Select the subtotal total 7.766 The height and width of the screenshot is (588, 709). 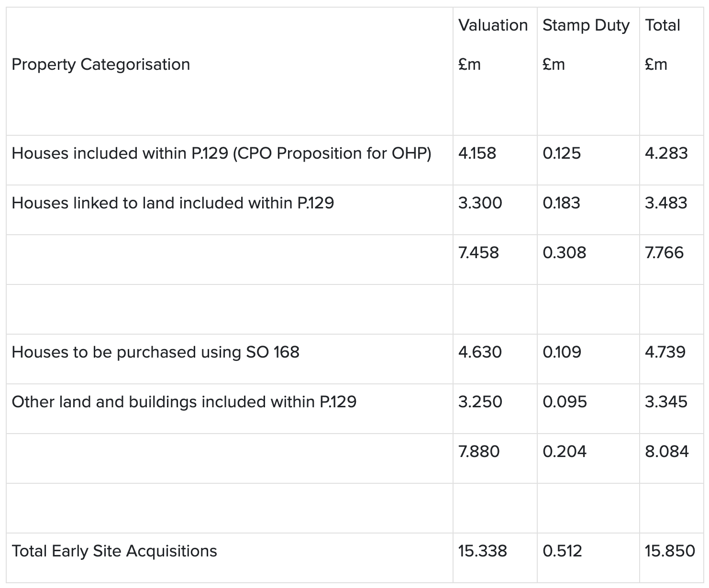[664, 253]
